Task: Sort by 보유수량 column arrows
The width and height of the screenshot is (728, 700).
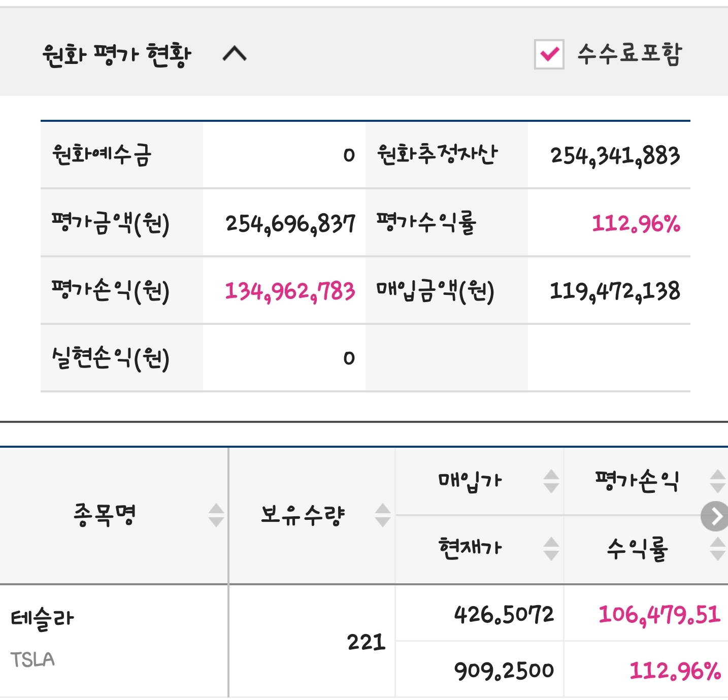Action: pos(383,515)
